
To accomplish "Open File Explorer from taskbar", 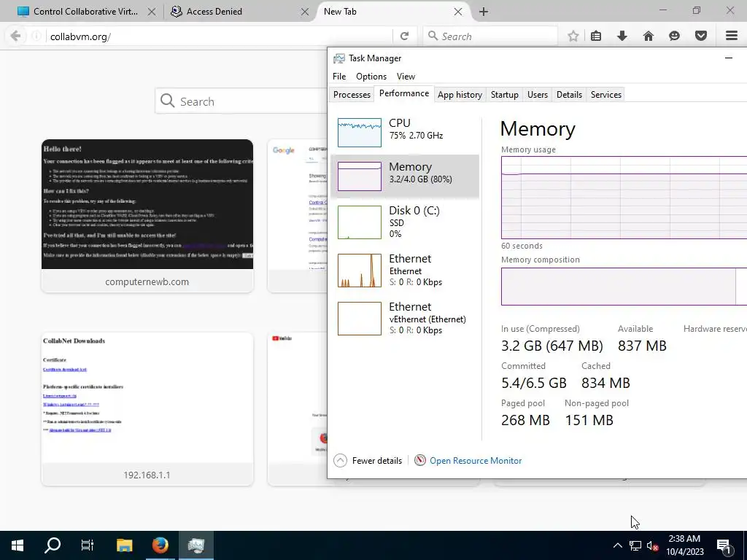I will point(124,545).
